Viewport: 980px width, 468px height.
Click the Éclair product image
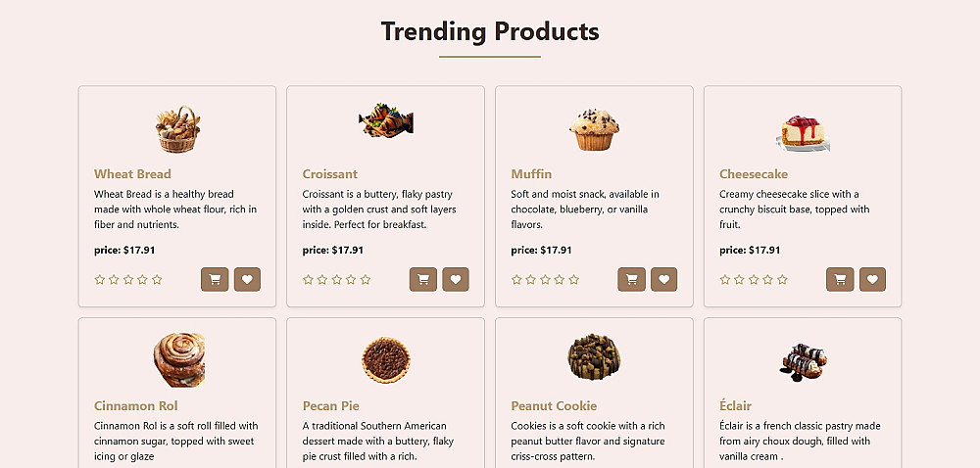(803, 360)
